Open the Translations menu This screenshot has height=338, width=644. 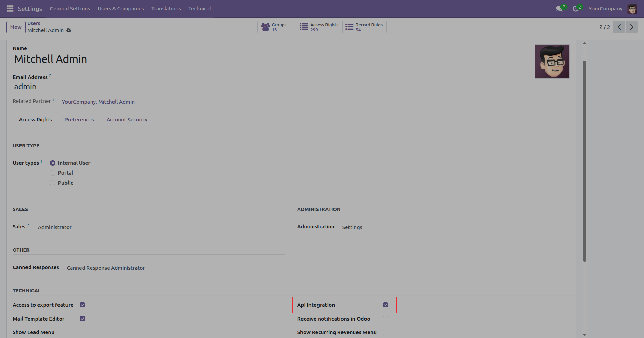coord(166,9)
